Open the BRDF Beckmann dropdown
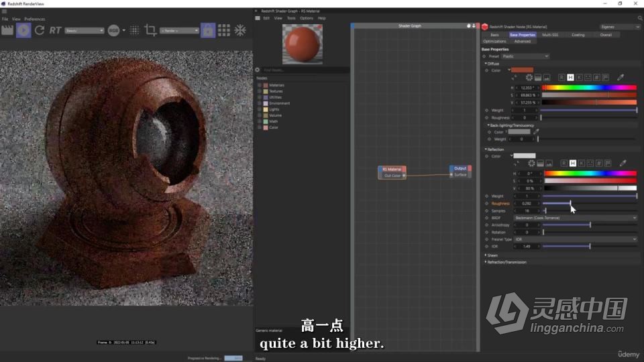This screenshot has width=644, height=362. 575,217
